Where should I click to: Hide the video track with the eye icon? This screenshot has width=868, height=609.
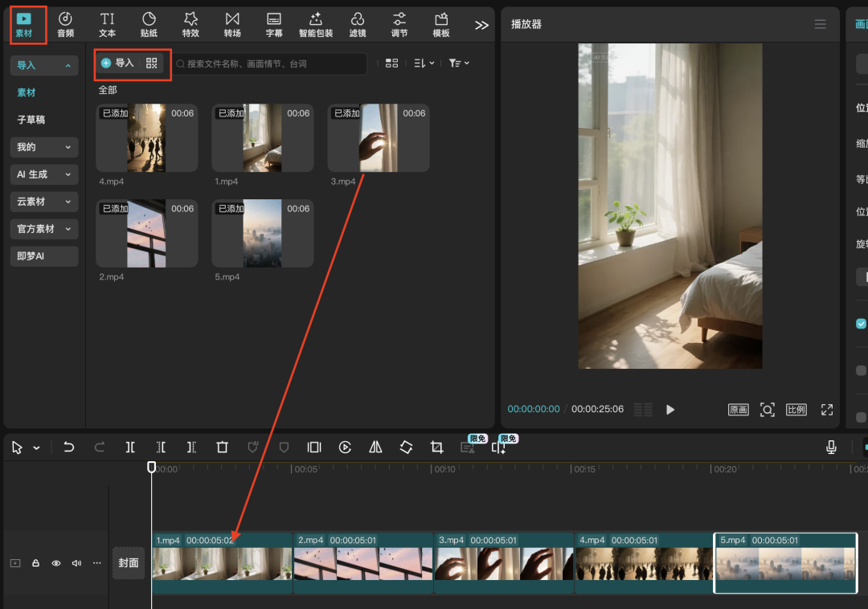click(56, 563)
